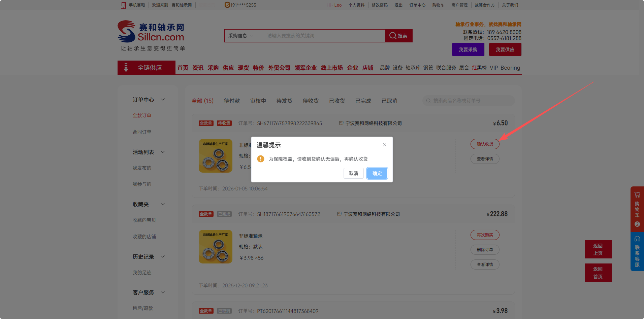Click the search magnifier 搜索 button

coord(398,36)
